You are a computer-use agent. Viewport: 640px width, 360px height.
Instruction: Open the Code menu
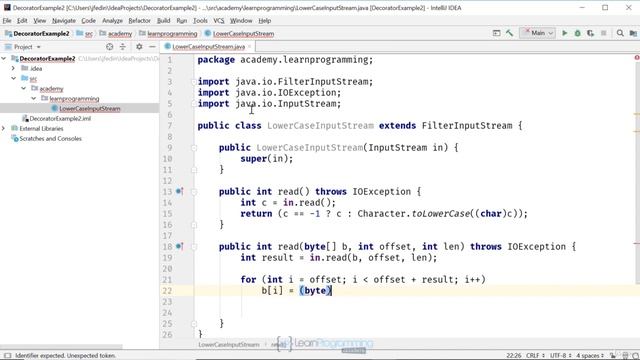88,20
